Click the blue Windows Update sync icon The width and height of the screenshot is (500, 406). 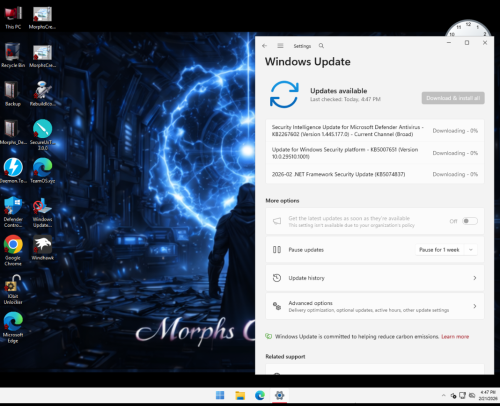[x=284, y=94]
